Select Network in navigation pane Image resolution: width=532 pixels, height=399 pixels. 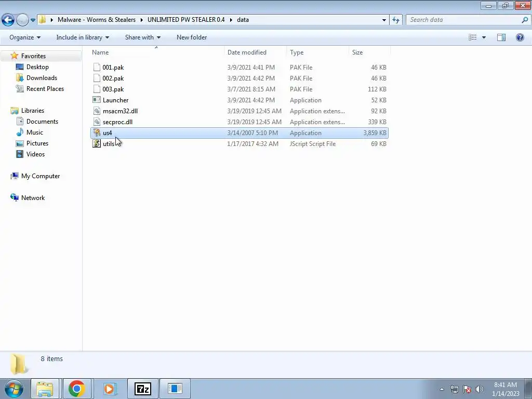[x=33, y=198]
